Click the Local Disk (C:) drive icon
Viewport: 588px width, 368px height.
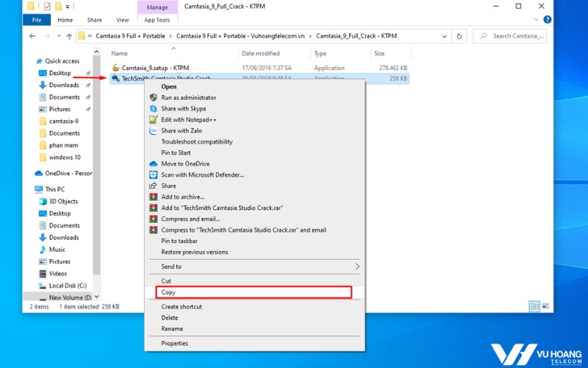(x=43, y=286)
